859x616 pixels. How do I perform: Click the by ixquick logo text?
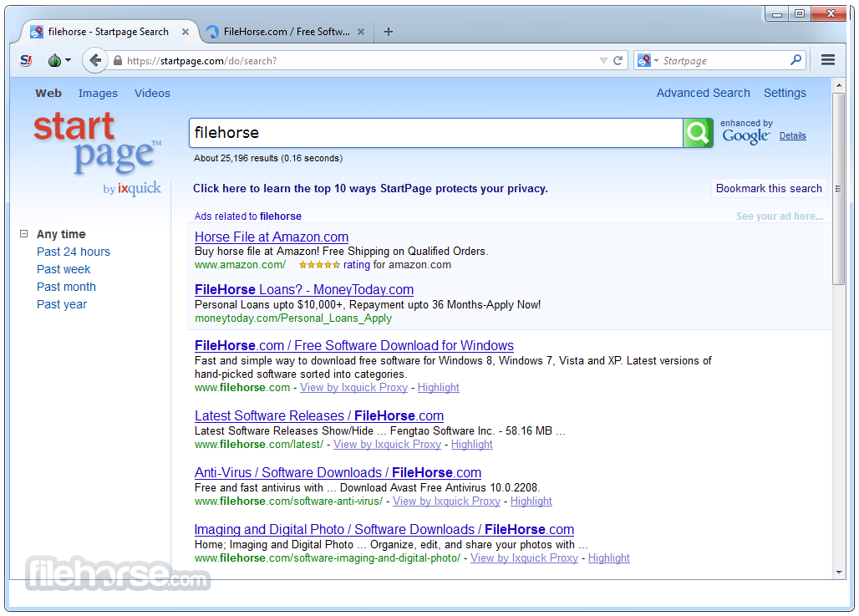(x=132, y=189)
